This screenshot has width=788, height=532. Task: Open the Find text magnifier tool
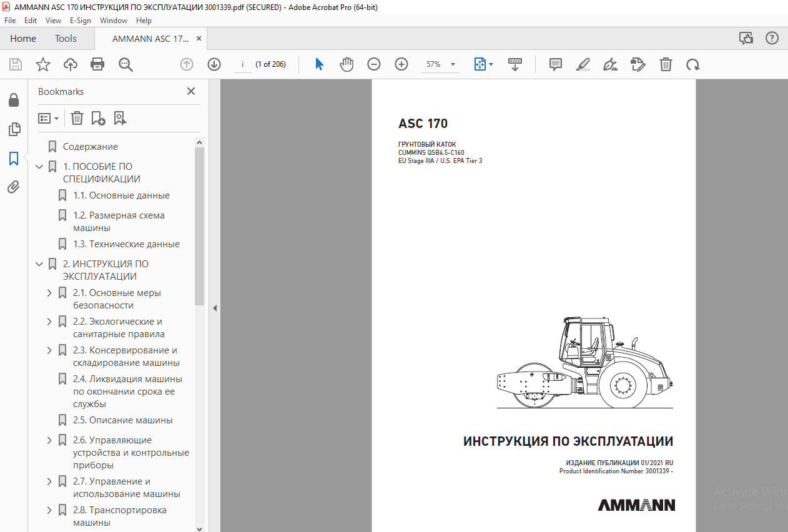126,64
